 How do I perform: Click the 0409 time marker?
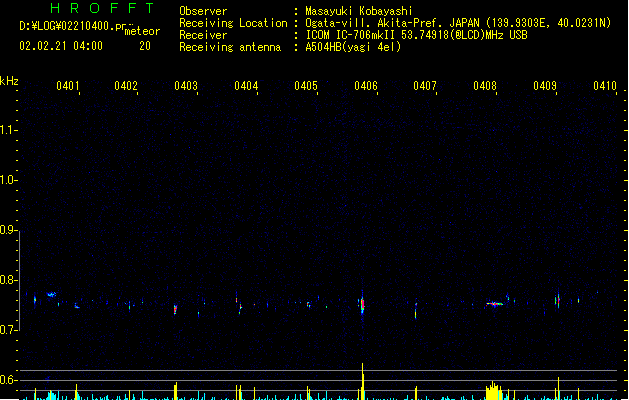click(545, 86)
